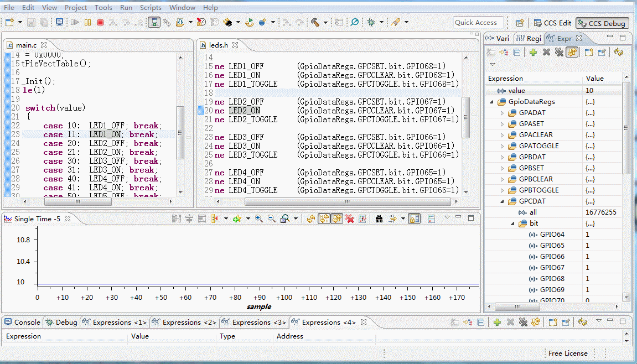Viewport: 637px width, 364px height.
Task: Add expression via green plus in Expressions <4>
Action: (x=497, y=322)
